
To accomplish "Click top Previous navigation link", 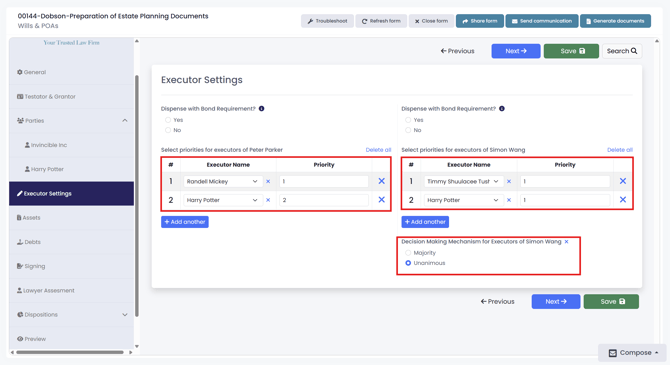I will pyautogui.click(x=458, y=51).
